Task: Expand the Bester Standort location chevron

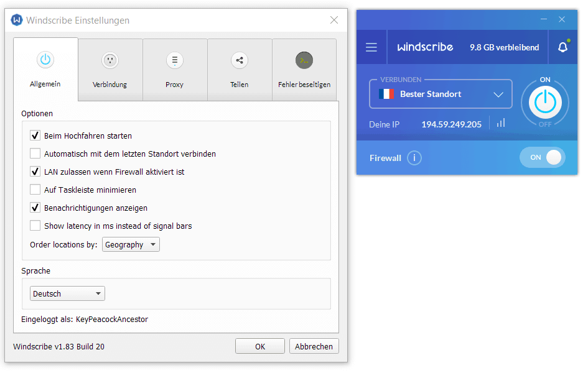Action: (x=498, y=94)
